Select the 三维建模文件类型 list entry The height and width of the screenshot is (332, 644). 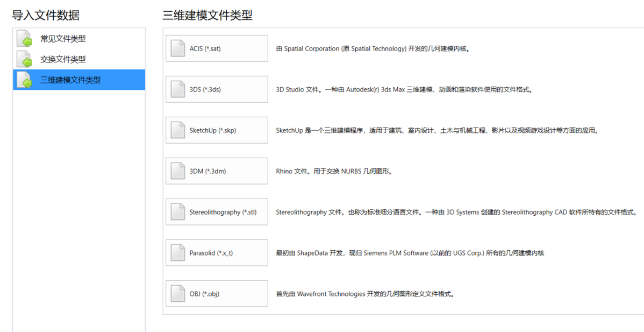point(70,80)
